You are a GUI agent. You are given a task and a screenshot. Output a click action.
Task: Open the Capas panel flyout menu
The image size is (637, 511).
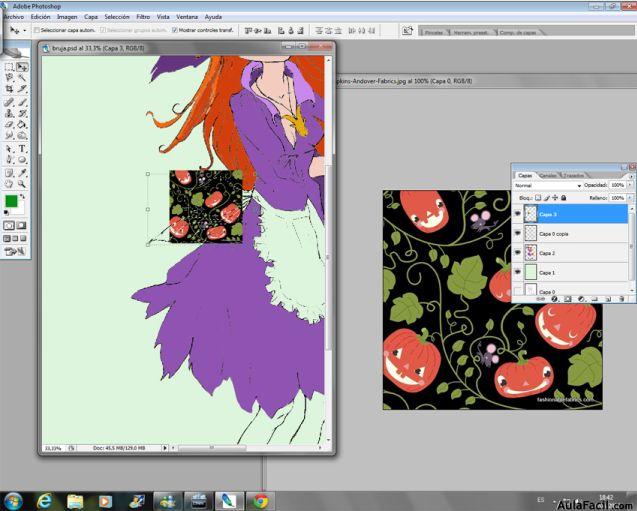(x=631, y=176)
